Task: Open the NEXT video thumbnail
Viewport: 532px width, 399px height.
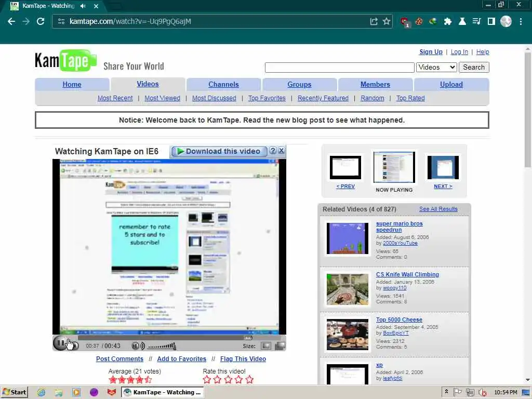Action: pos(443,167)
